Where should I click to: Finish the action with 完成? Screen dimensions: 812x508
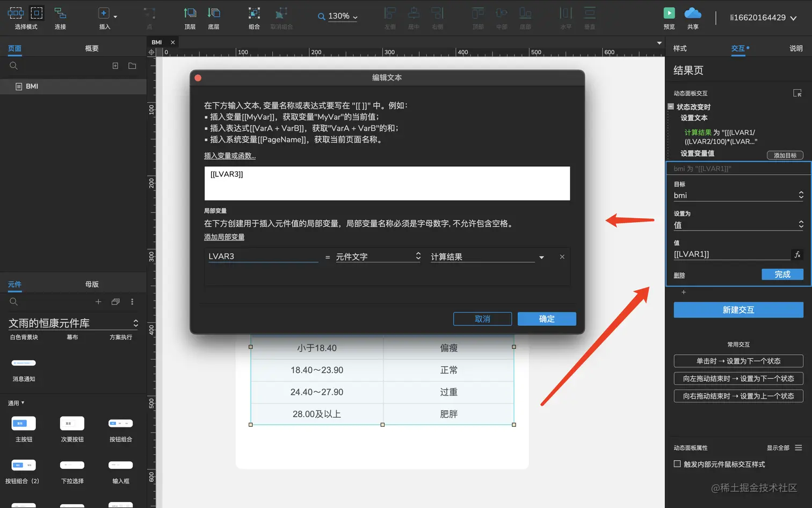(782, 274)
